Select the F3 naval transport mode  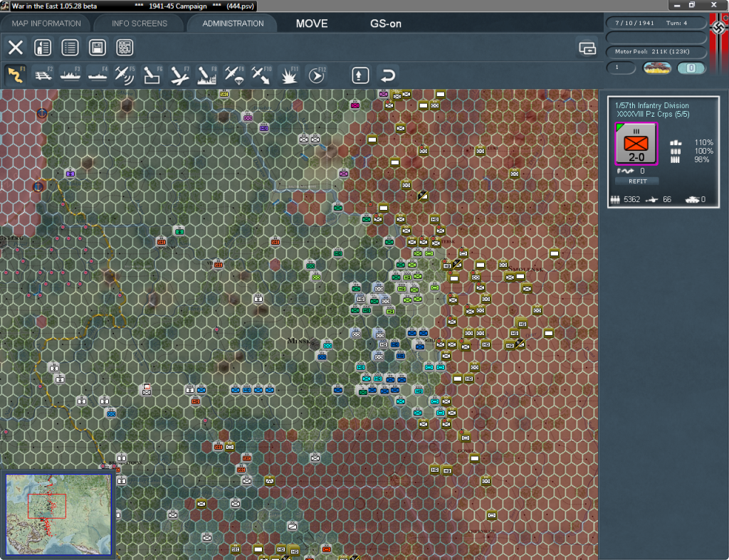click(x=70, y=75)
